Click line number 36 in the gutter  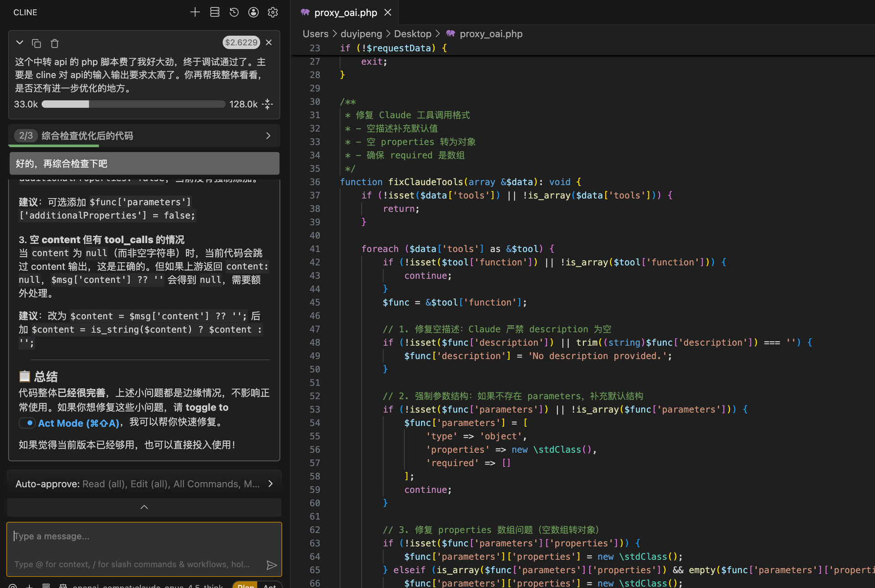(x=315, y=182)
